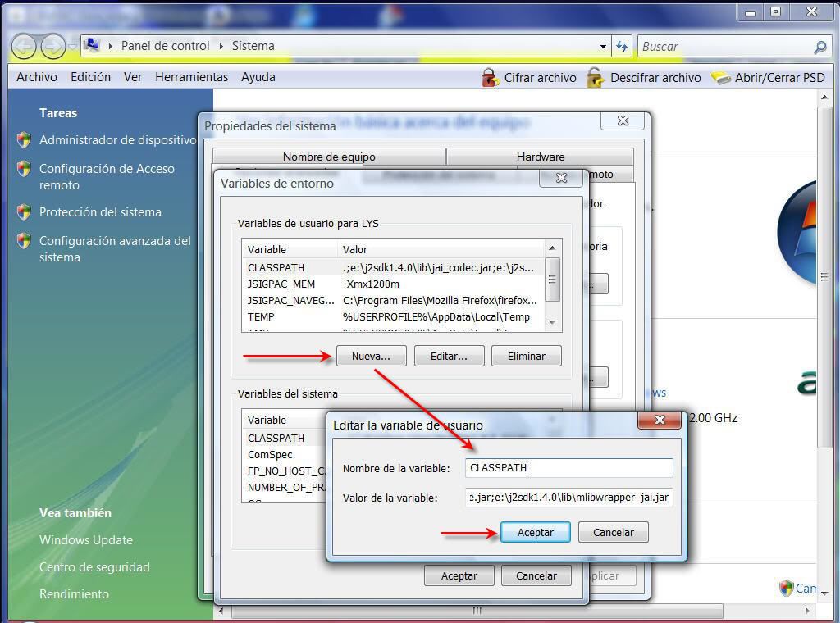Click shield icon beside Configuración de Acceso remoto

coord(24,169)
